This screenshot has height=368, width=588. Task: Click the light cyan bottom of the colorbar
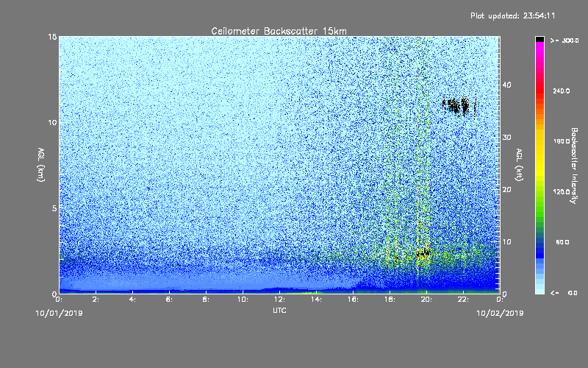tap(539, 290)
